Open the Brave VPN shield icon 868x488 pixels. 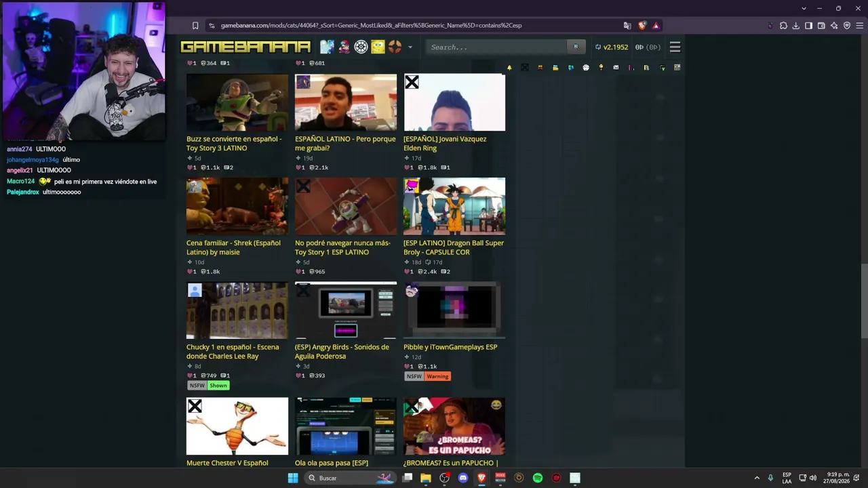[x=846, y=26]
